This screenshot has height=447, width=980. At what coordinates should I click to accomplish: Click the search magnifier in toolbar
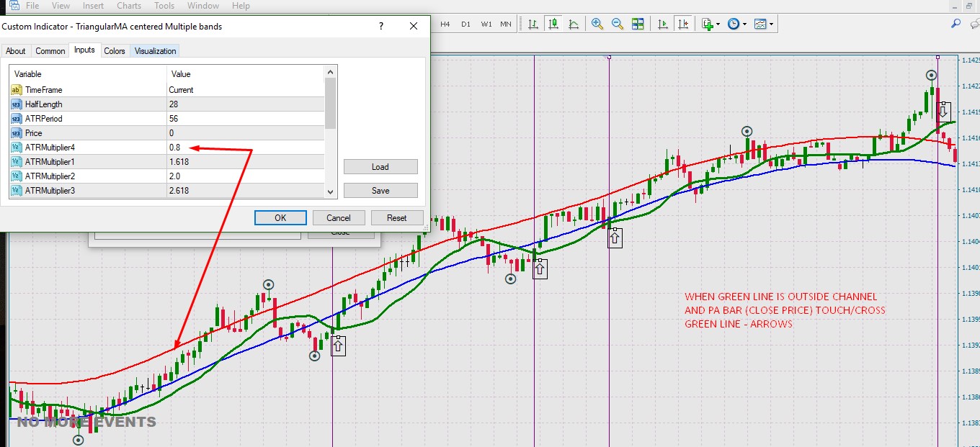pyautogui.click(x=956, y=24)
